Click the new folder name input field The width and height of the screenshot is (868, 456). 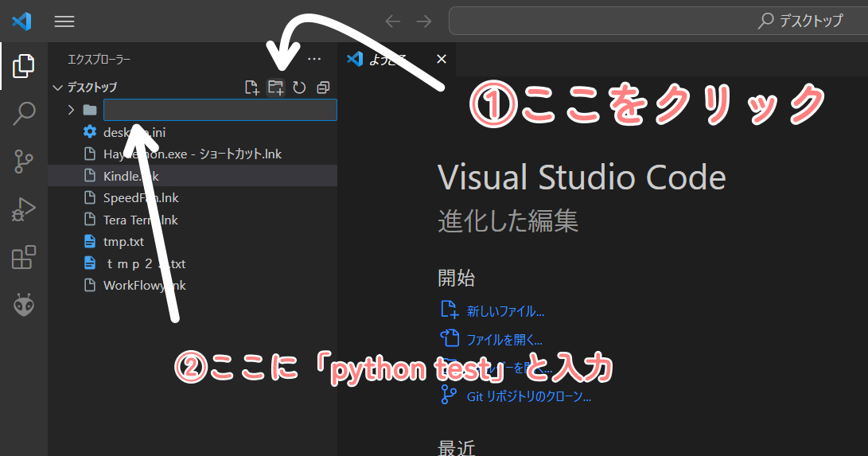coord(220,110)
